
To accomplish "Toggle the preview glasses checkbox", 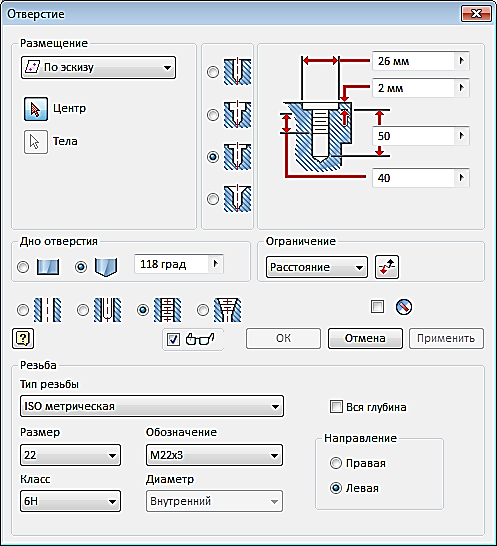I will pyautogui.click(x=173, y=339).
